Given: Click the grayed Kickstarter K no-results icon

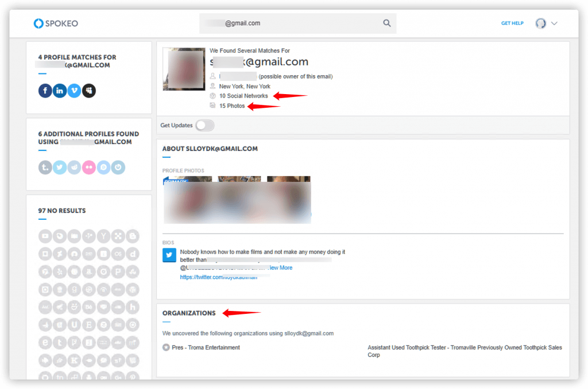Looking at the screenshot, I should [74, 360].
